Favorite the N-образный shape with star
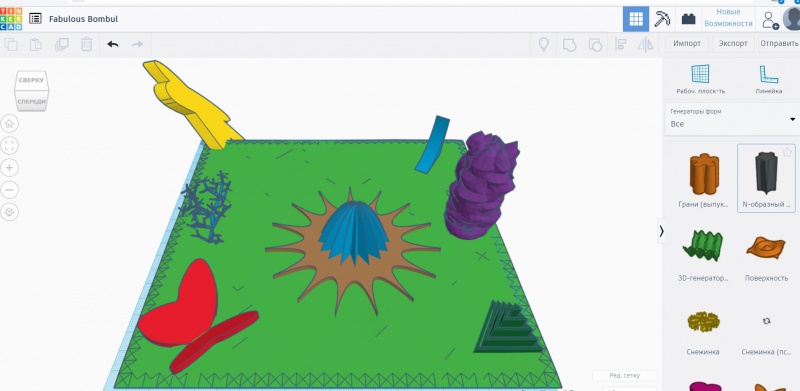This screenshot has height=391, width=800. (787, 152)
